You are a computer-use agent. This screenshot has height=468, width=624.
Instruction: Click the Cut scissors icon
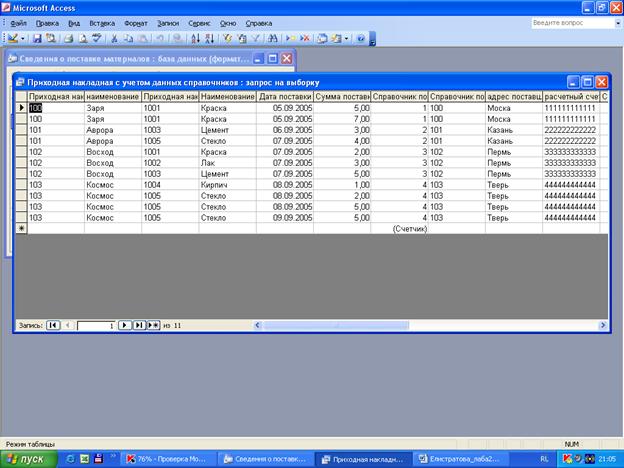pyautogui.click(x=115, y=38)
